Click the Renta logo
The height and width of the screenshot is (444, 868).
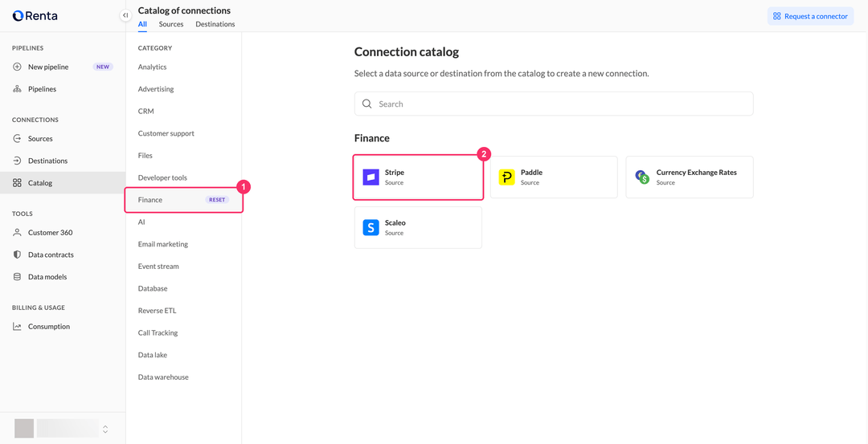tap(35, 15)
